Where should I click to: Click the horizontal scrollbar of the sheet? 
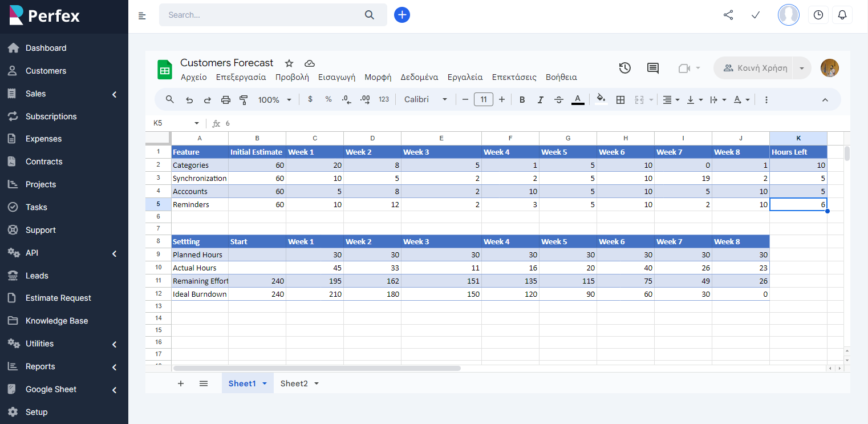coord(317,369)
